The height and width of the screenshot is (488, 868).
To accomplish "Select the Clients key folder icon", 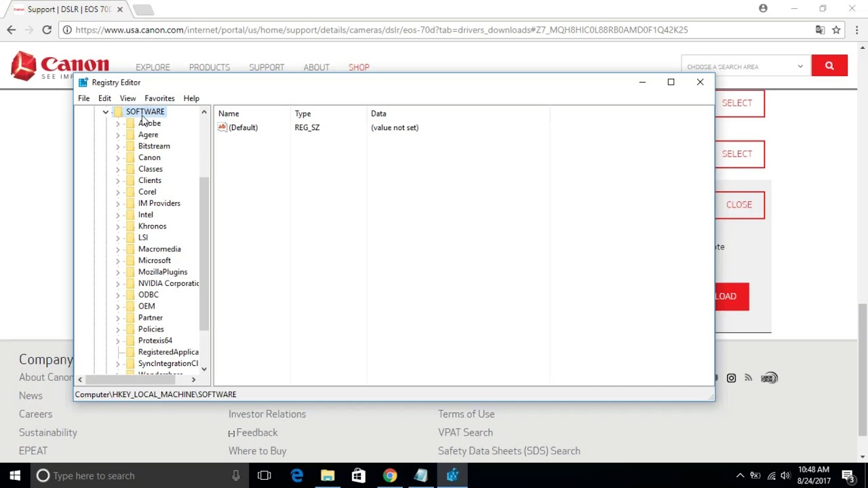I will [x=130, y=180].
